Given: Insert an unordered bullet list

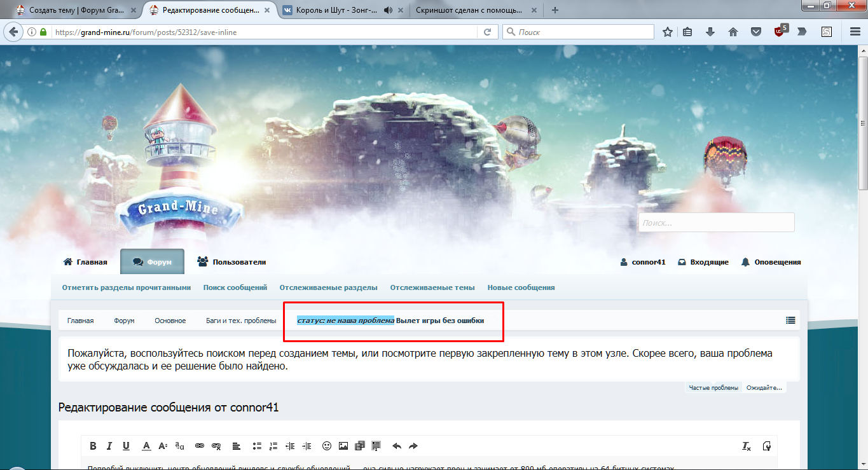Looking at the screenshot, I should pyautogui.click(x=257, y=446).
